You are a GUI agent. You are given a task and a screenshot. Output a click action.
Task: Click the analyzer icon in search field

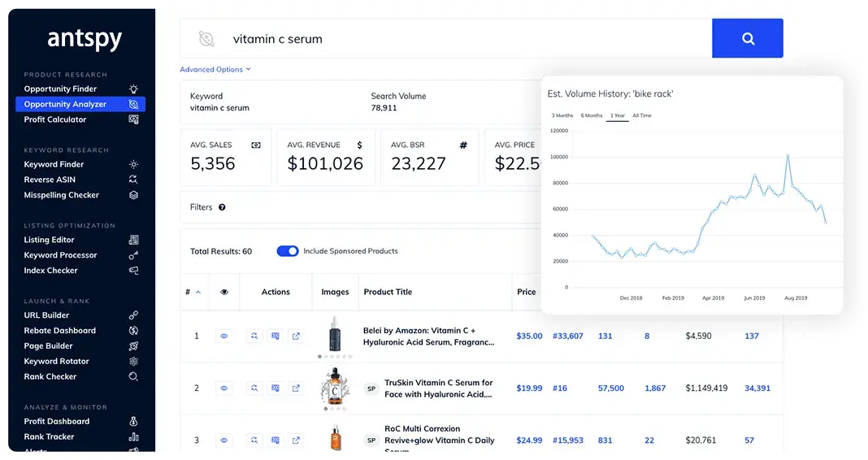click(206, 39)
